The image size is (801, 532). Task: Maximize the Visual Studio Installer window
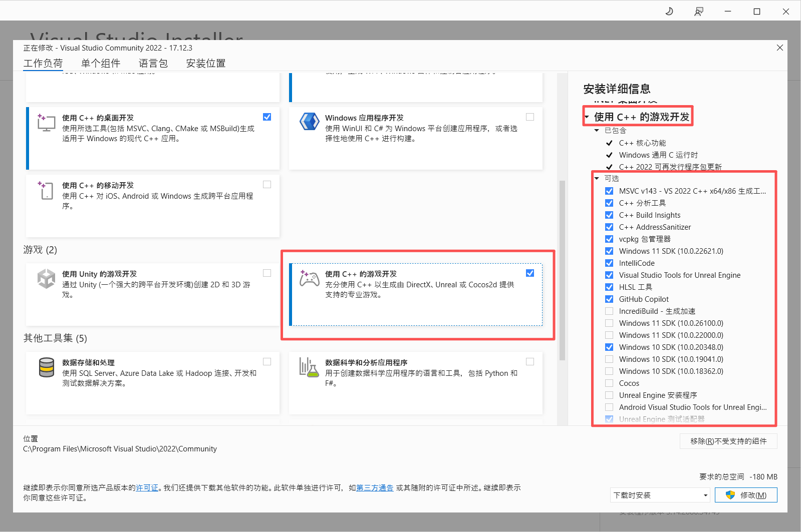point(757,11)
